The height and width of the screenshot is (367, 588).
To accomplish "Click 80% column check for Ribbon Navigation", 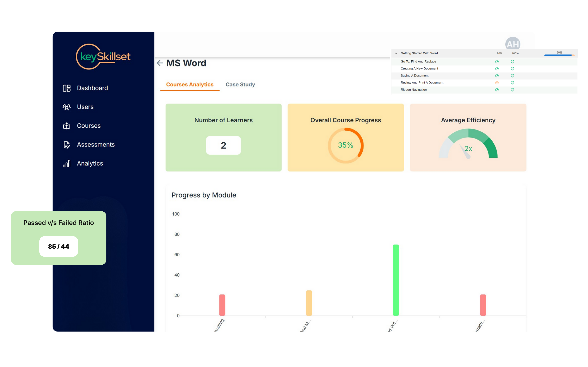I will click(497, 90).
